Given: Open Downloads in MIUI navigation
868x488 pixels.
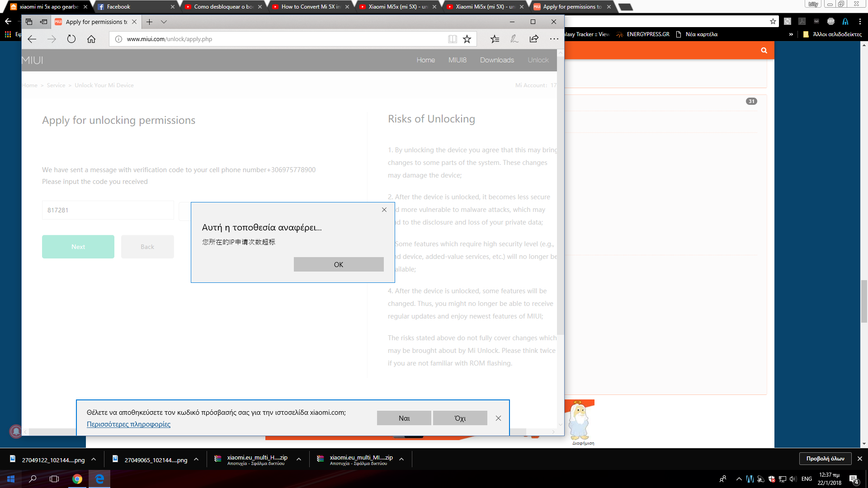Looking at the screenshot, I should [497, 60].
